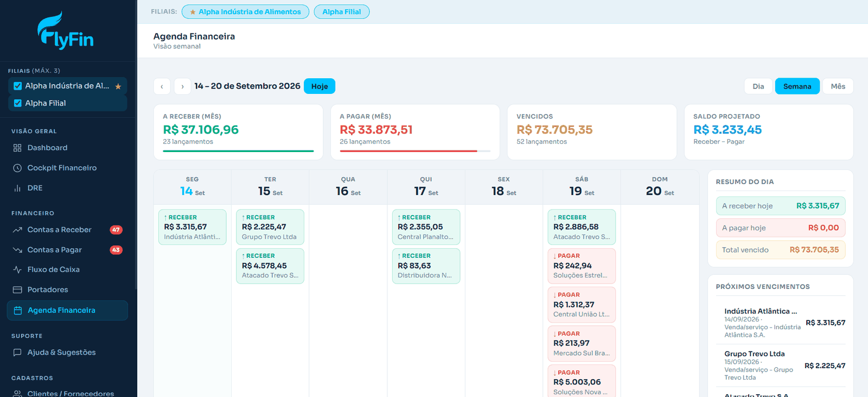Screen dimensions: 868x397
Task: Click the 47 badge on Contas a Receber
Action: (x=116, y=230)
